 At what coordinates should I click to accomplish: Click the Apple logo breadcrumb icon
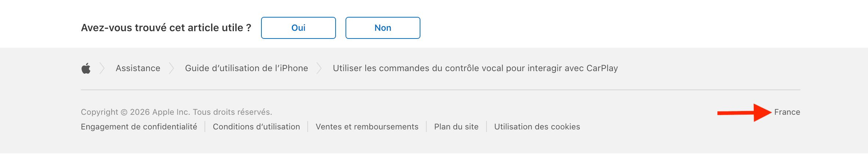point(86,68)
